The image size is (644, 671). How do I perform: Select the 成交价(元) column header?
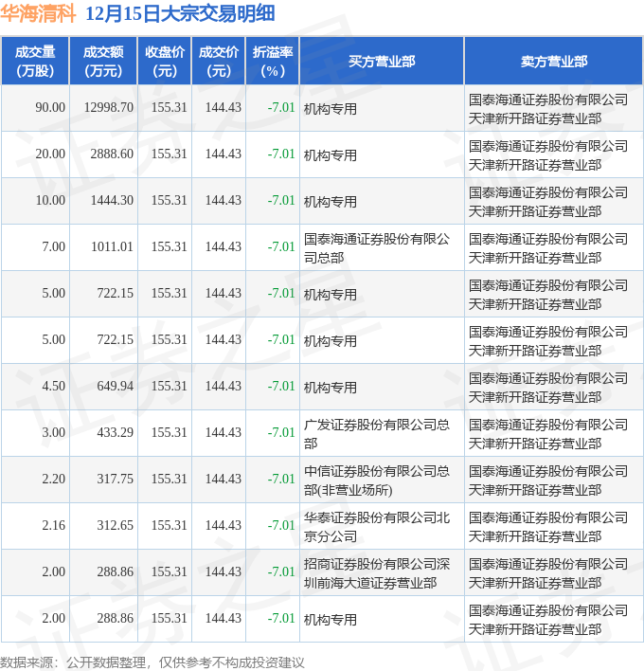219,62
